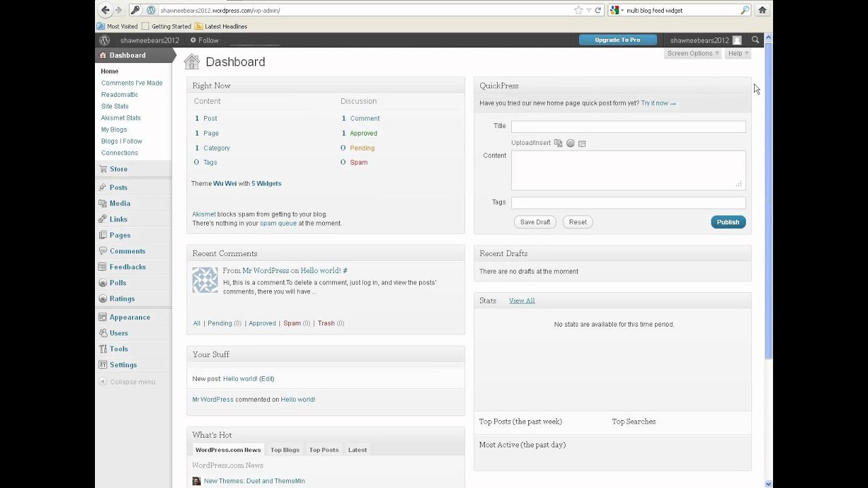Open the '5 Widgets' link
This screenshot has width=868, height=488.
click(x=267, y=184)
